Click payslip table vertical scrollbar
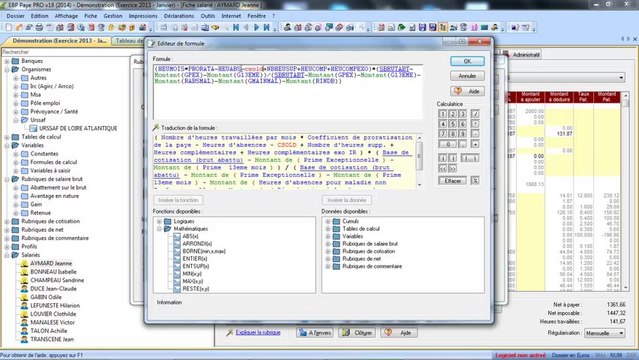Image resolution: width=639 pixels, height=360 pixels. 626,192
